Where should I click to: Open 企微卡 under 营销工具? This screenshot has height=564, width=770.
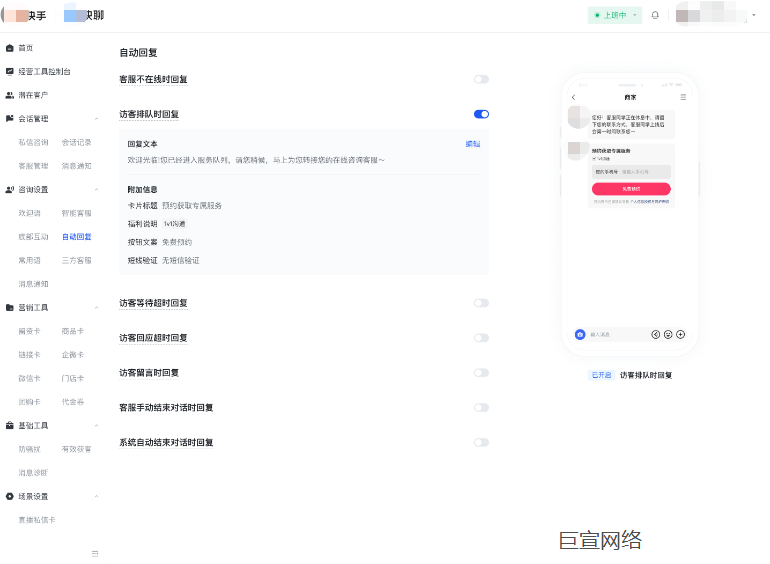click(73, 355)
